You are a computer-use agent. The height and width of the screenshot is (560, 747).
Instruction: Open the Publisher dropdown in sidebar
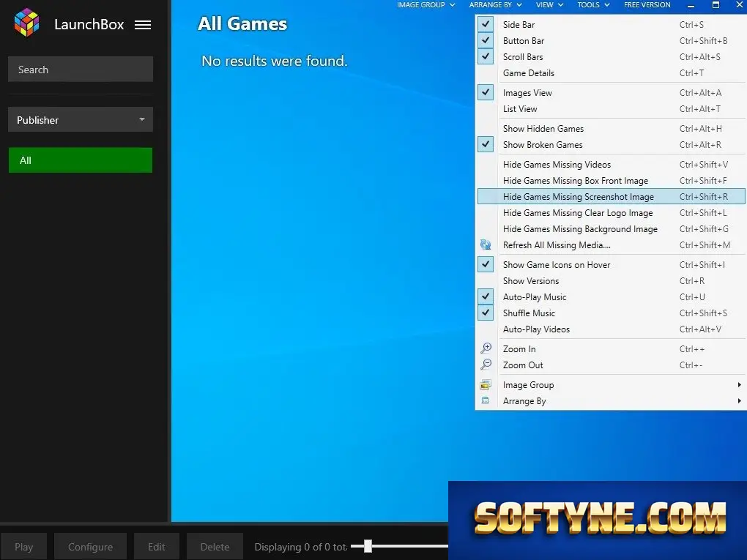(x=81, y=119)
